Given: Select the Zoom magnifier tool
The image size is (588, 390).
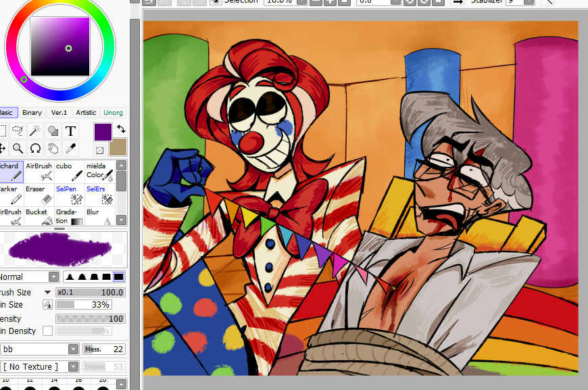Looking at the screenshot, I should [18, 149].
